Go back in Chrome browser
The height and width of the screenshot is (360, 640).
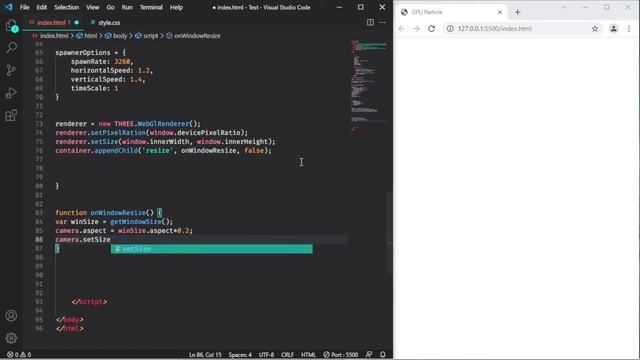(401, 29)
